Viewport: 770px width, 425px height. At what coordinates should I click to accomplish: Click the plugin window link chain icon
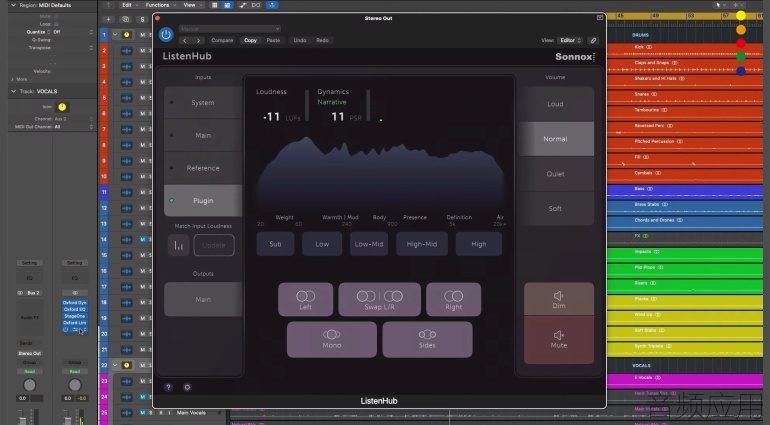(x=593, y=40)
